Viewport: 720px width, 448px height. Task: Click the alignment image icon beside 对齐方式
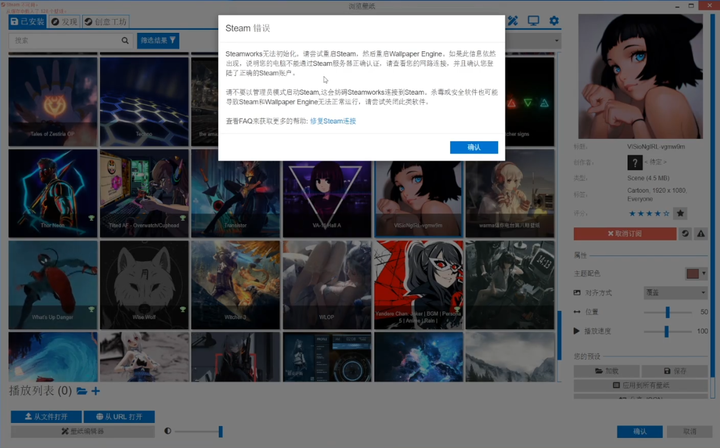577,292
